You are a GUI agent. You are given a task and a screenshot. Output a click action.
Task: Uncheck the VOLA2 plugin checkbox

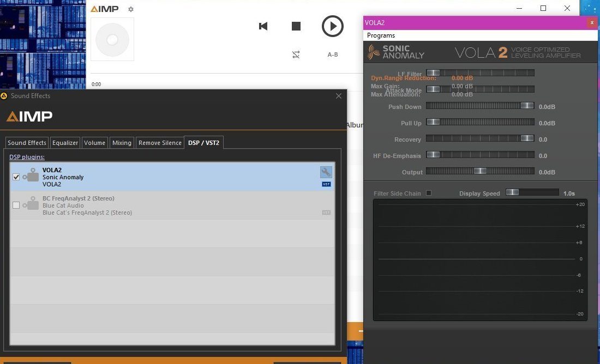[16, 177]
